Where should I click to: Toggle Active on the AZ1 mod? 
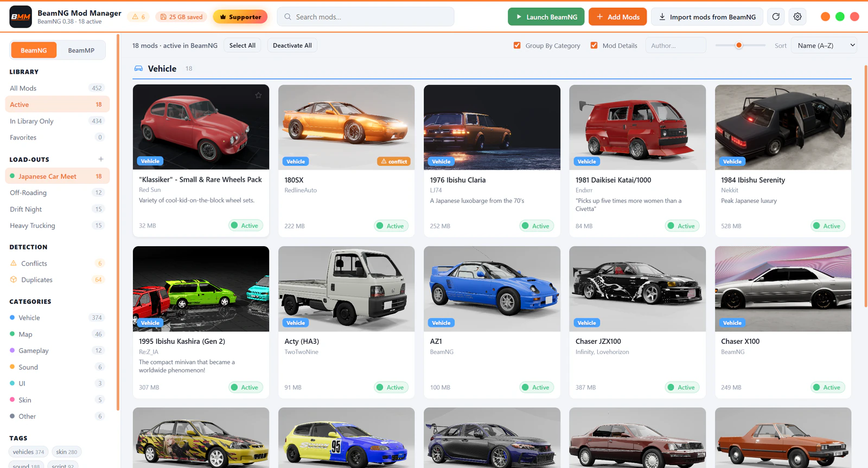(536, 387)
